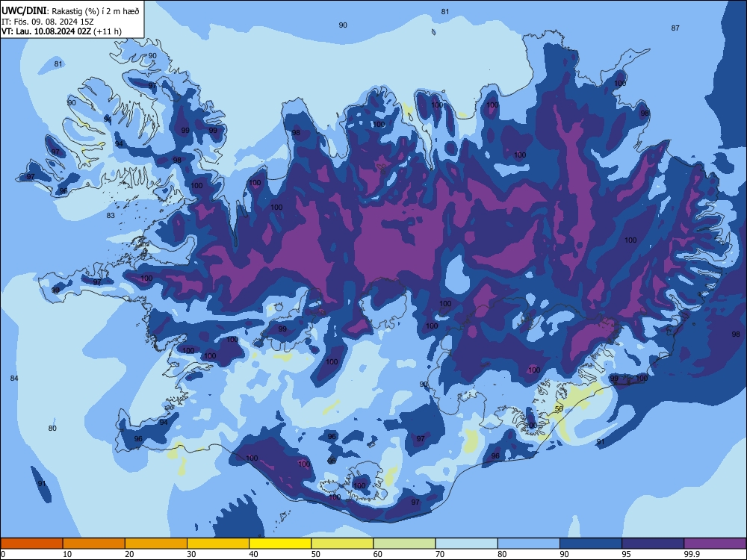
Task: Click the '99.9' legend tick label
Action: pos(692,554)
